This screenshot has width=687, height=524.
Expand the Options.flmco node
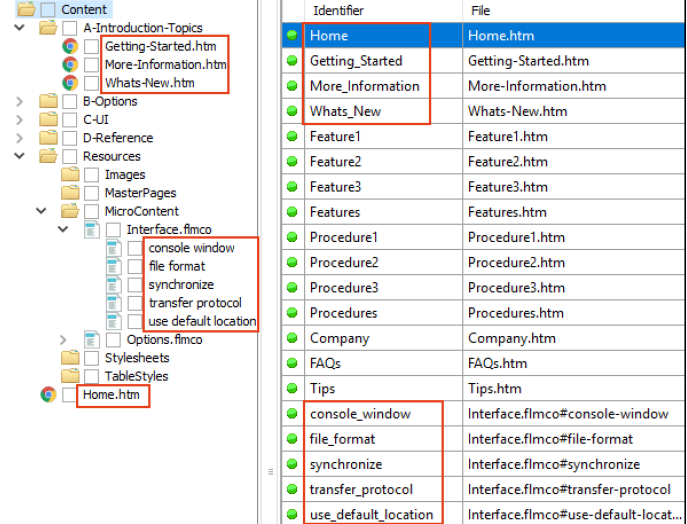point(65,340)
